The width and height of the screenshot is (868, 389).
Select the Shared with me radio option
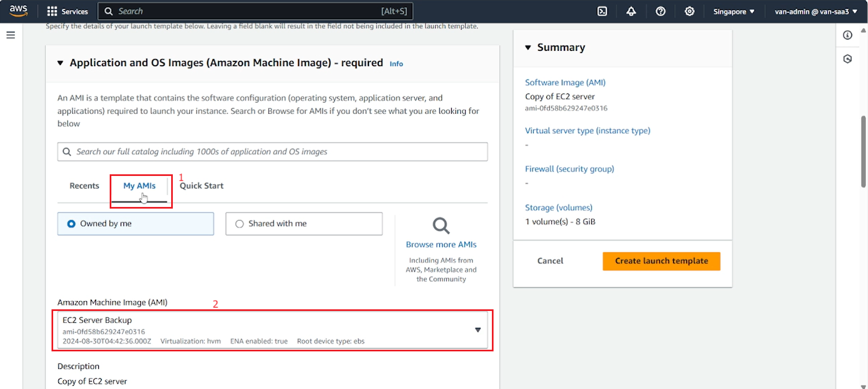304,224
